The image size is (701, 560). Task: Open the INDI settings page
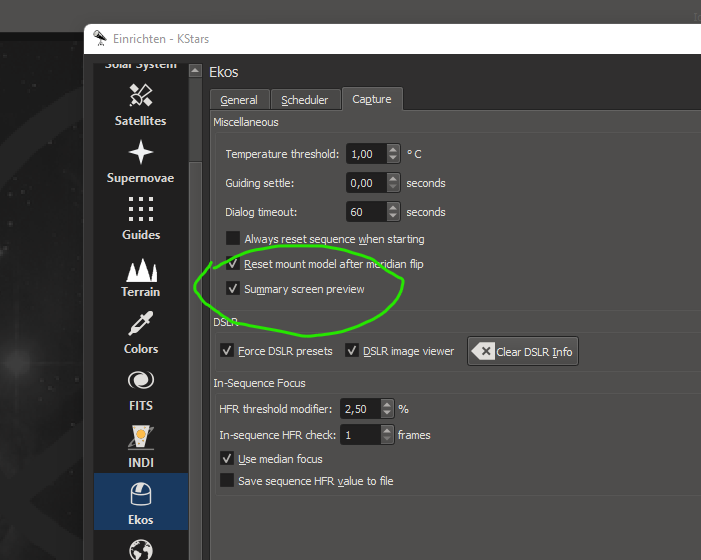(140, 447)
